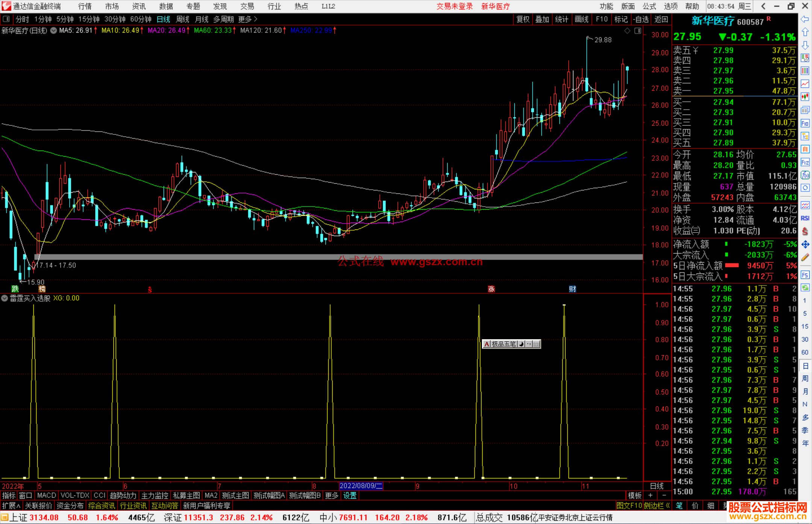Open dropdown beside 新华医疗(日线) MA label
This screenshot has width=812, height=524.
click(54, 30)
